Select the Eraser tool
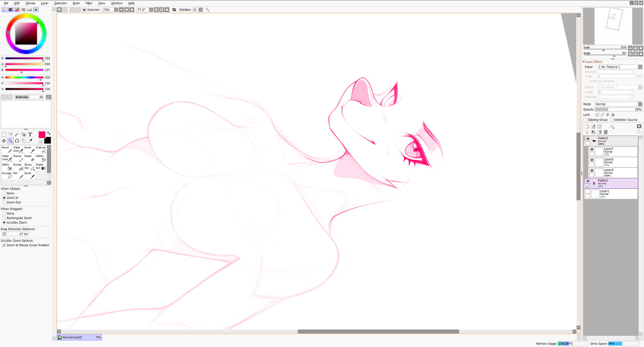The image size is (644, 347). (x=29, y=158)
